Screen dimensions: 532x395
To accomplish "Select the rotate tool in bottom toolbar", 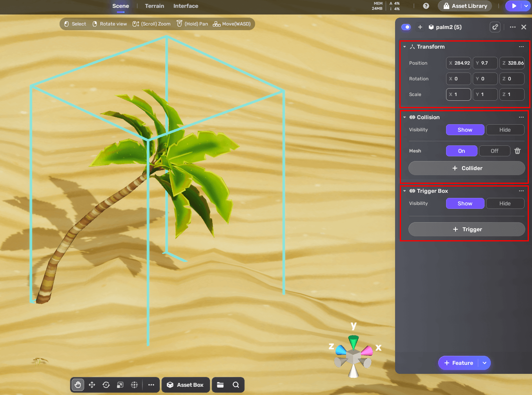I will 106,385.
